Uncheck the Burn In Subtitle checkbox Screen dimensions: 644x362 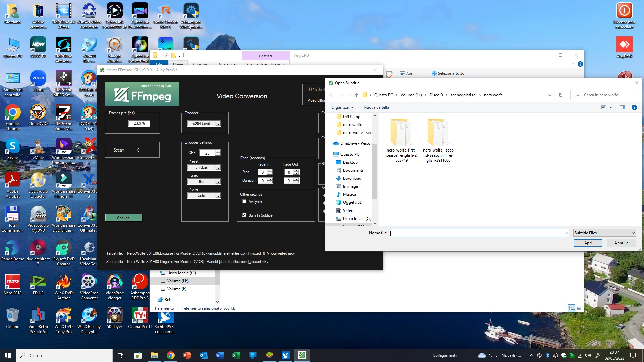[x=244, y=215]
